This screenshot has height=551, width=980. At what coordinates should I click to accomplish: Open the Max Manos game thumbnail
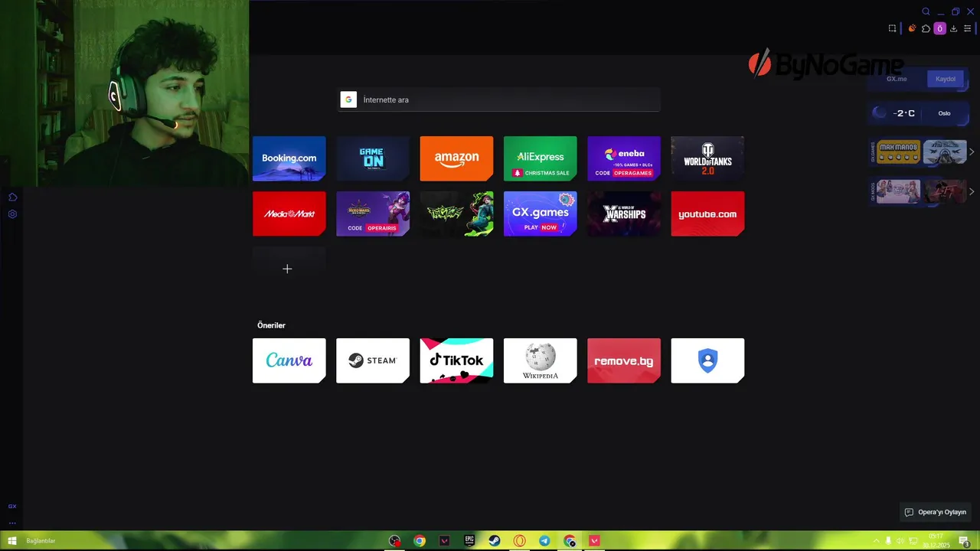click(898, 152)
